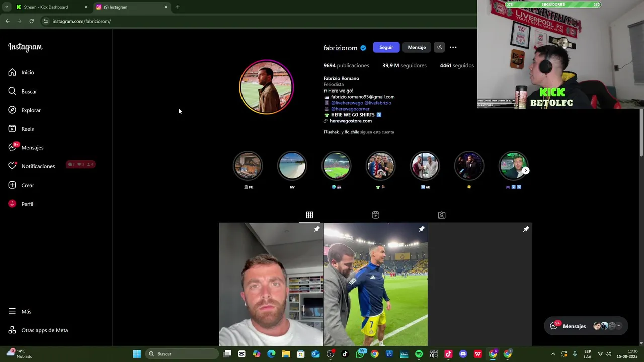Switch to the tagged photos tab
The height and width of the screenshot is (362, 644).
[x=442, y=215]
